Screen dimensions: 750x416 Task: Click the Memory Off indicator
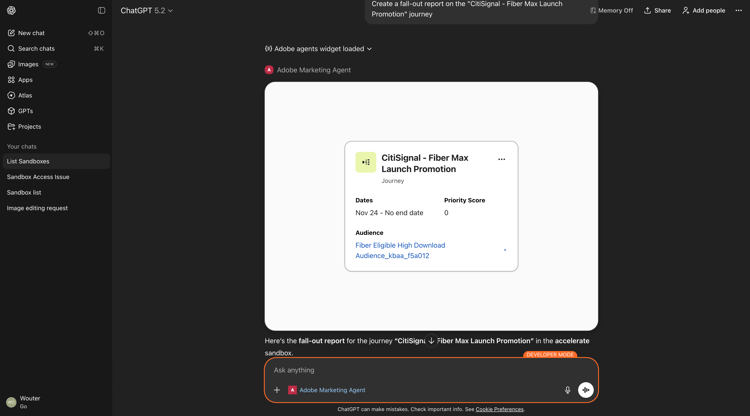(x=611, y=11)
